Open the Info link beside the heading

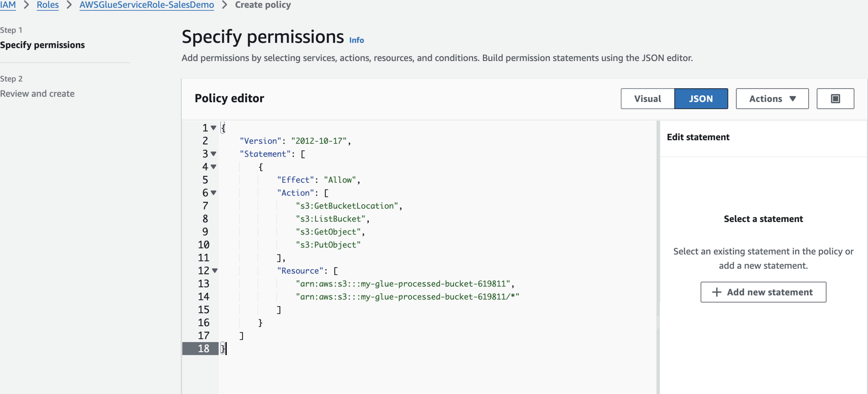pyautogui.click(x=356, y=40)
